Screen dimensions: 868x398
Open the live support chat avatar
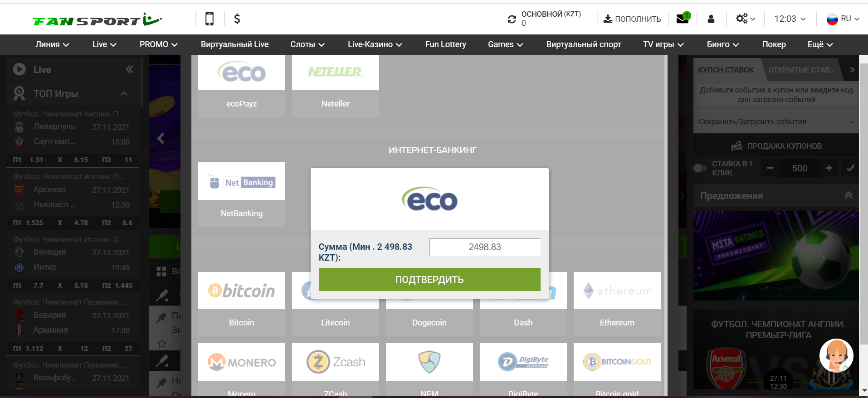(x=836, y=356)
